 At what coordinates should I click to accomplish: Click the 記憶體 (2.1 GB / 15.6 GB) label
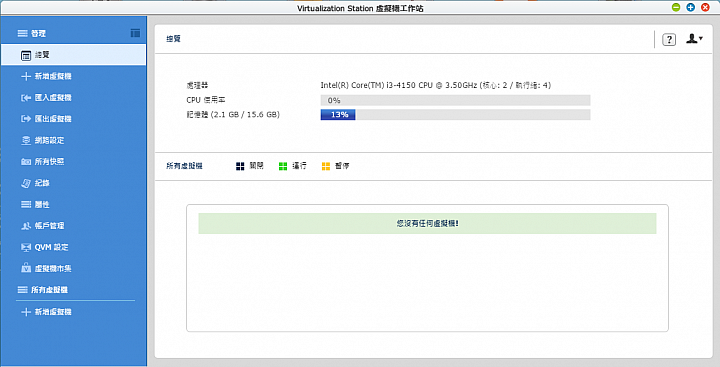[x=233, y=114]
